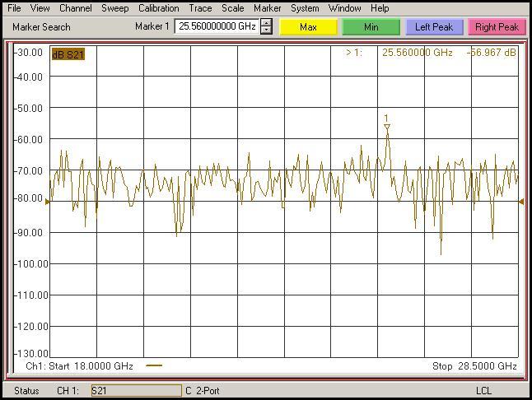Open the Marker menu
The image size is (532, 400).
pyautogui.click(x=268, y=8)
